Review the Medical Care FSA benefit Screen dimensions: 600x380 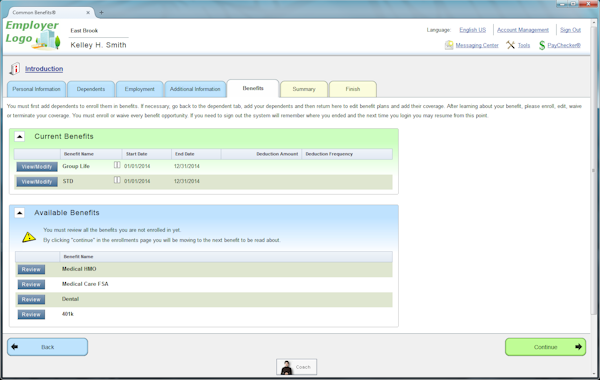(31, 284)
